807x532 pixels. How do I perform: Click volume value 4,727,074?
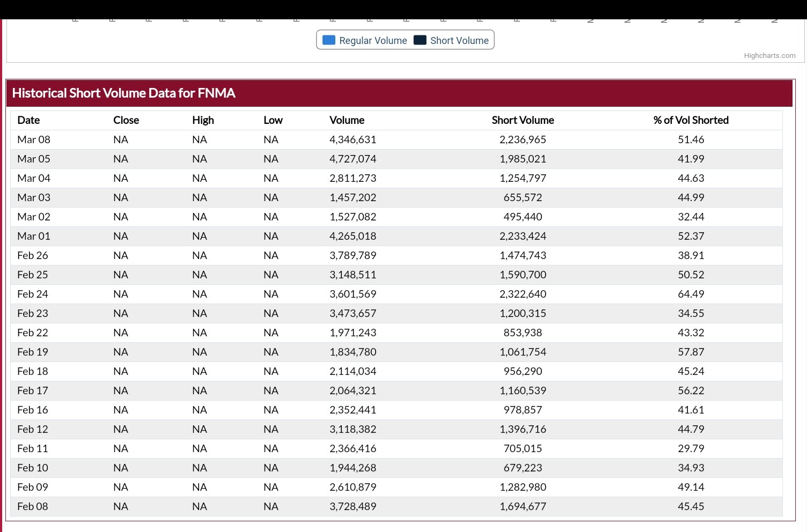pos(353,159)
